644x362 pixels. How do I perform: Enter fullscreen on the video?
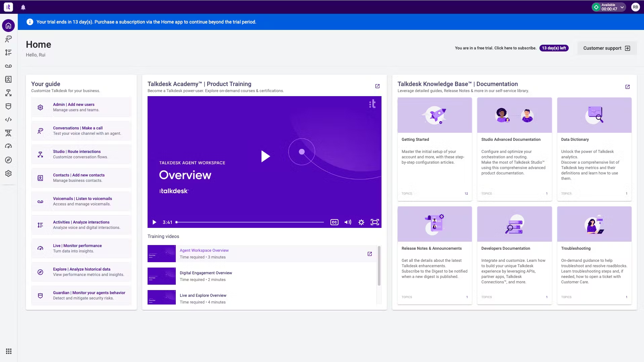tap(375, 222)
